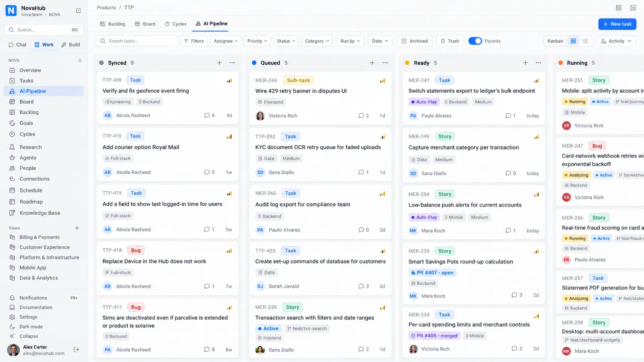
Task: Expand the Run by dropdown
Action: point(350,41)
